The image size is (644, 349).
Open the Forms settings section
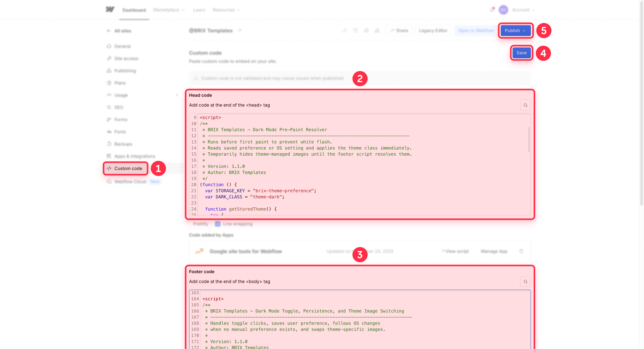pos(121,119)
